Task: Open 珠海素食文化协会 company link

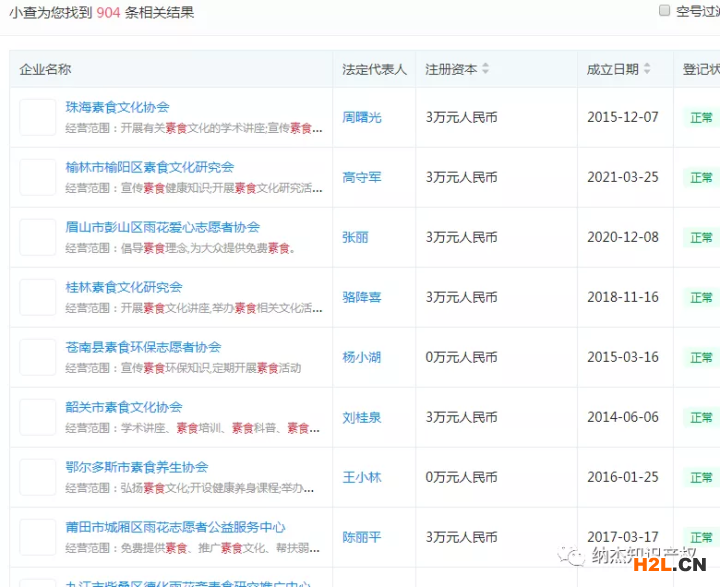Action: point(118,107)
